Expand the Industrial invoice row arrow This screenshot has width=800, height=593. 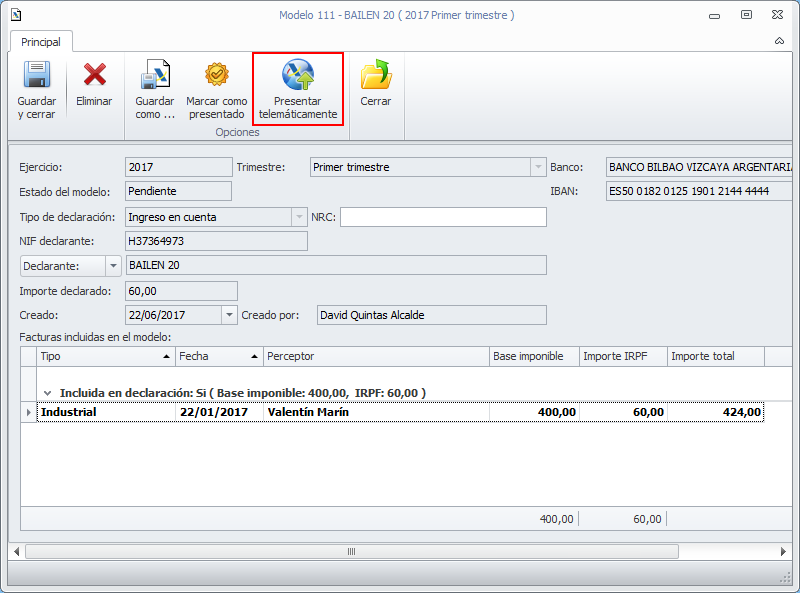(29, 412)
